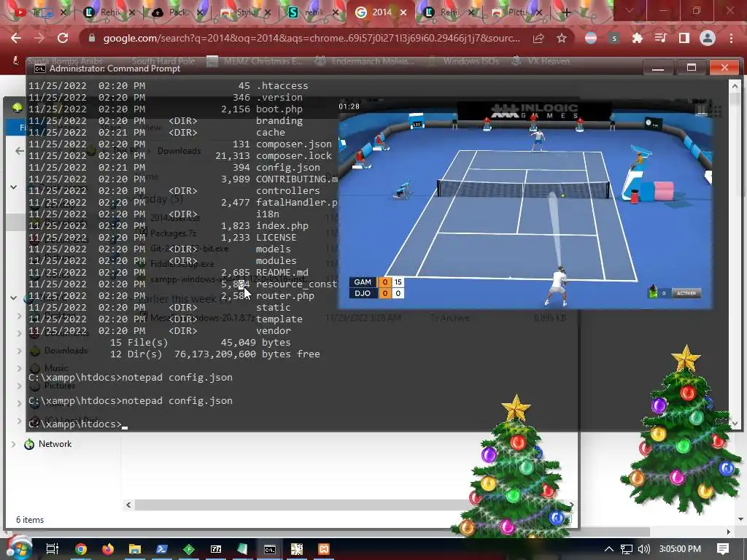Open the Chrome profile avatar
Viewport: 747px width, 560px height.
(708, 38)
